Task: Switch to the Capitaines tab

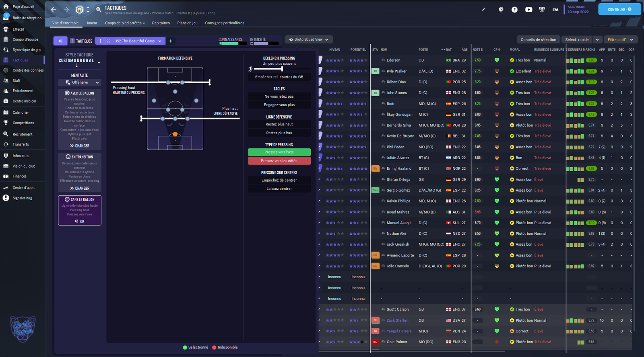Action: pyautogui.click(x=161, y=23)
